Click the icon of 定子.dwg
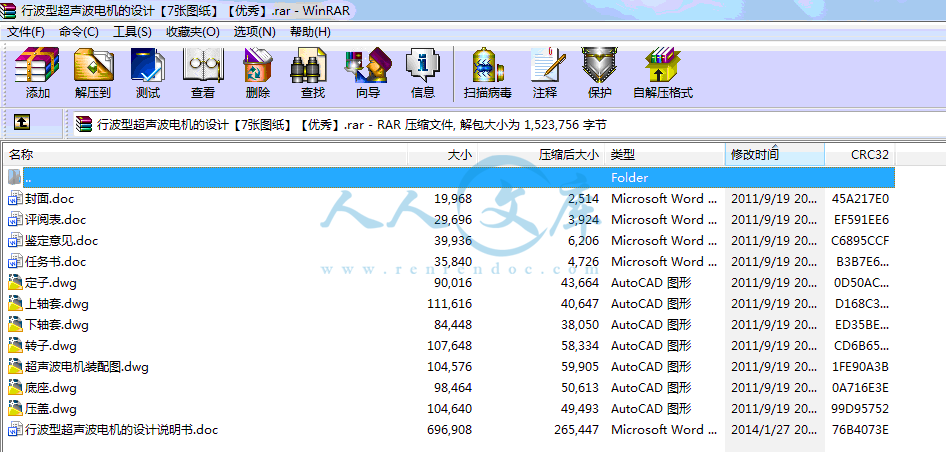This screenshot has width=946, height=452. [x=15, y=282]
